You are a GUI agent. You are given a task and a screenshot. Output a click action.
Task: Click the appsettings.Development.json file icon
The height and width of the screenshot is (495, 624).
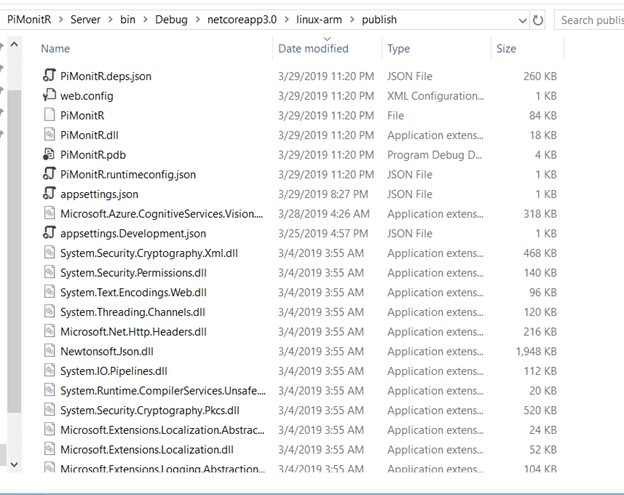[x=49, y=233]
